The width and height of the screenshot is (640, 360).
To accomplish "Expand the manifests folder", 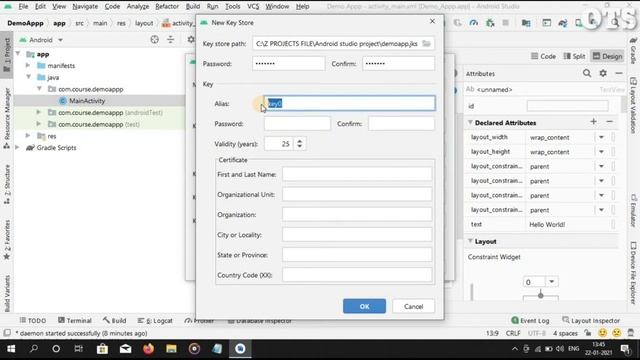I will coord(28,65).
